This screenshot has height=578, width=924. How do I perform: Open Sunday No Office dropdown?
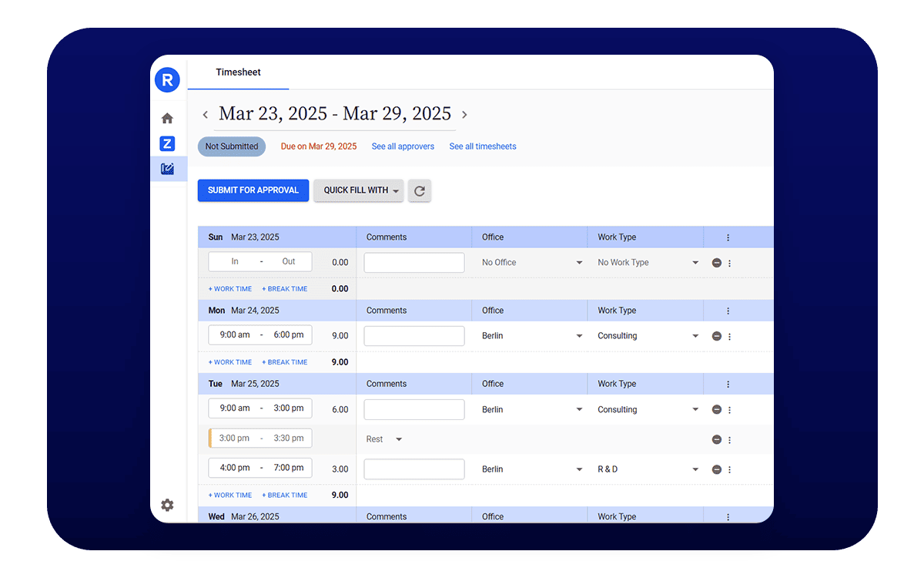532,263
